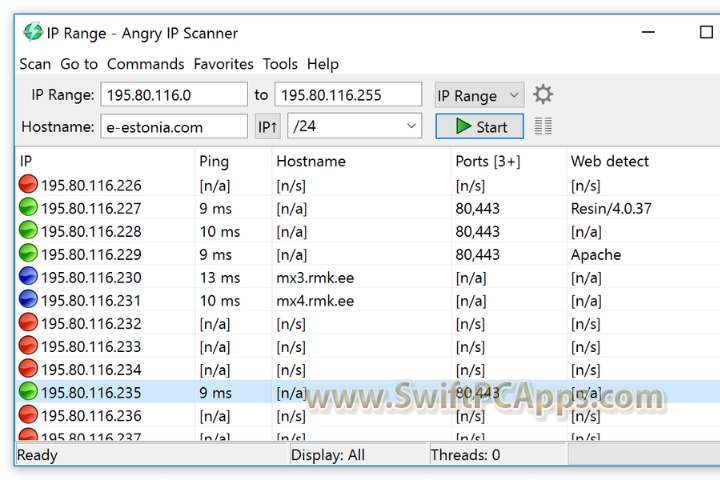Sort by the Ping column header
The image size is (720, 480).
[233, 161]
